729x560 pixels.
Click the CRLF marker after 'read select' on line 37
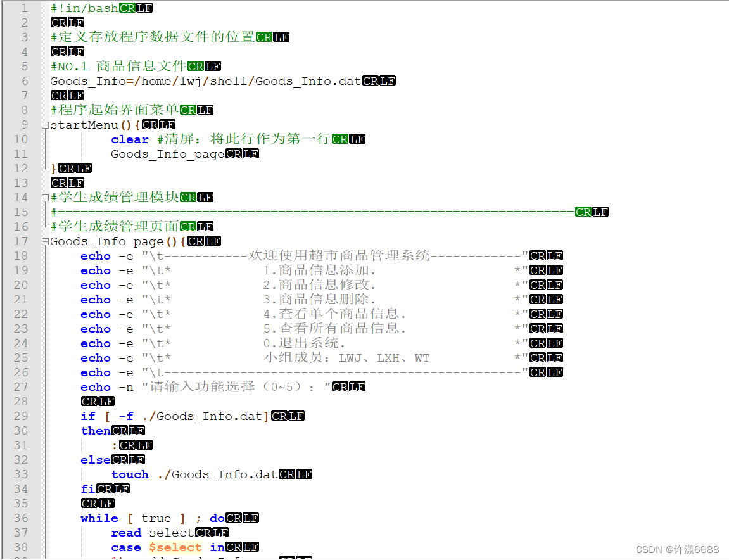(x=212, y=532)
